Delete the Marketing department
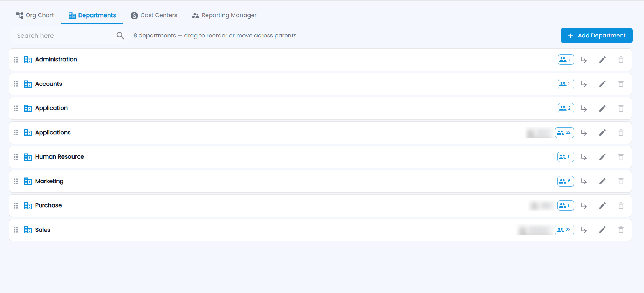 coord(621,181)
